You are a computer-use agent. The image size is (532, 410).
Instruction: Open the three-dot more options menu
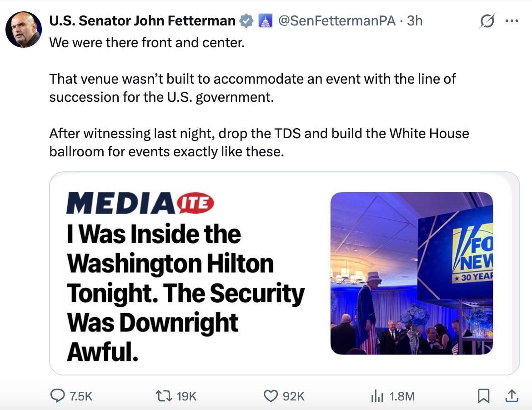click(512, 20)
